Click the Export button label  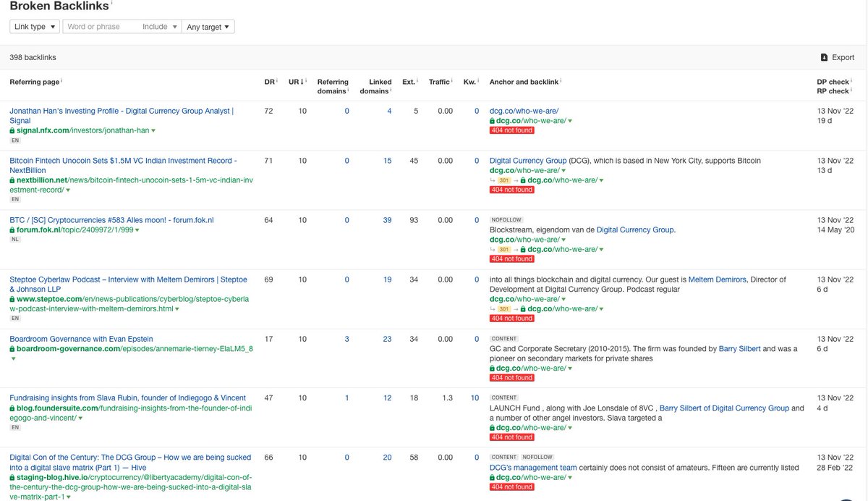(843, 57)
